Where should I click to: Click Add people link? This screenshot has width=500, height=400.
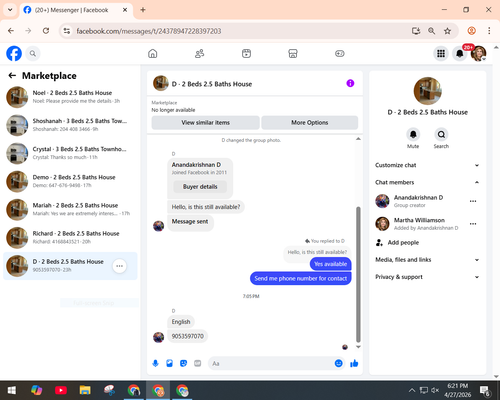tap(403, 243)
